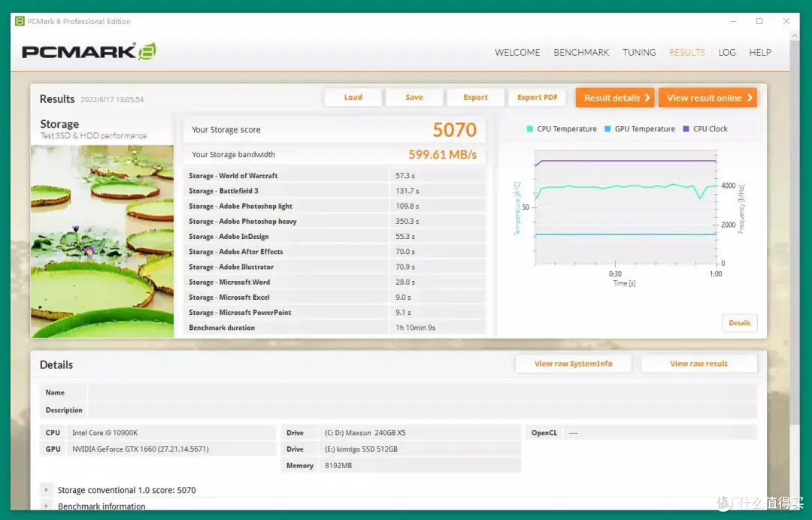The height and width of the screenshot is (520, 812).
Task: Toggle GPU Temperature legend swatch
Action: (x=608, y=129)
